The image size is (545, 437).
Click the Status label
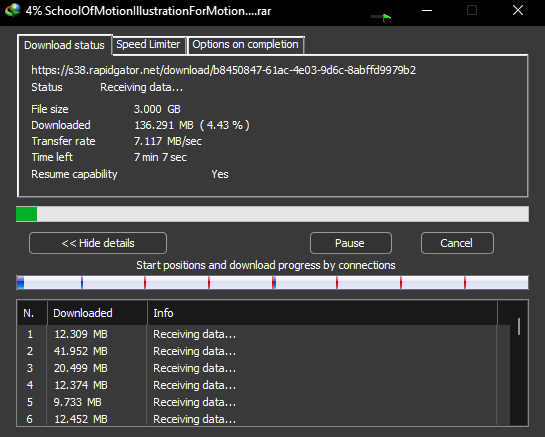coord(47,87)
